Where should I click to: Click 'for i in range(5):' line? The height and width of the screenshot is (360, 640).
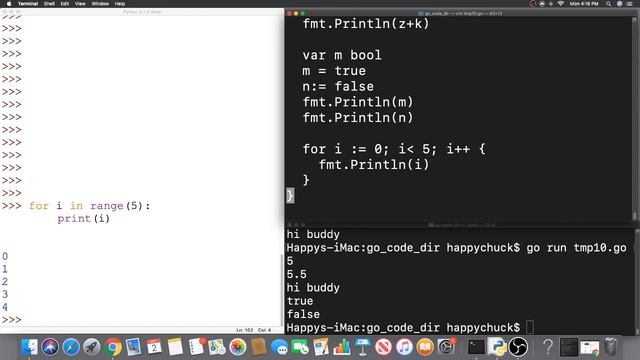coord(90,206)
